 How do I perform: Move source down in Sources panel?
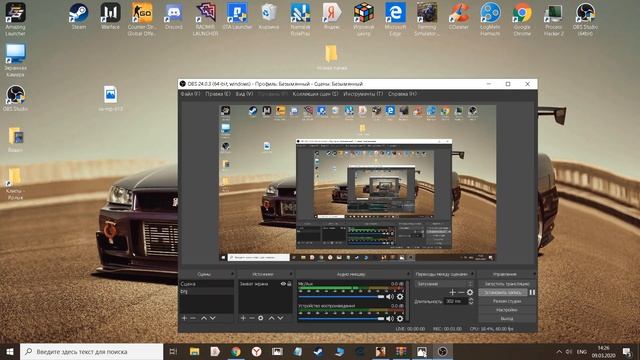point(280,318)
